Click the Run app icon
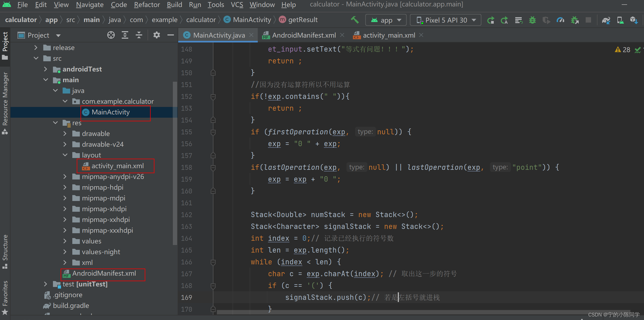The image size is (644, 320). (x=491, y=20)
